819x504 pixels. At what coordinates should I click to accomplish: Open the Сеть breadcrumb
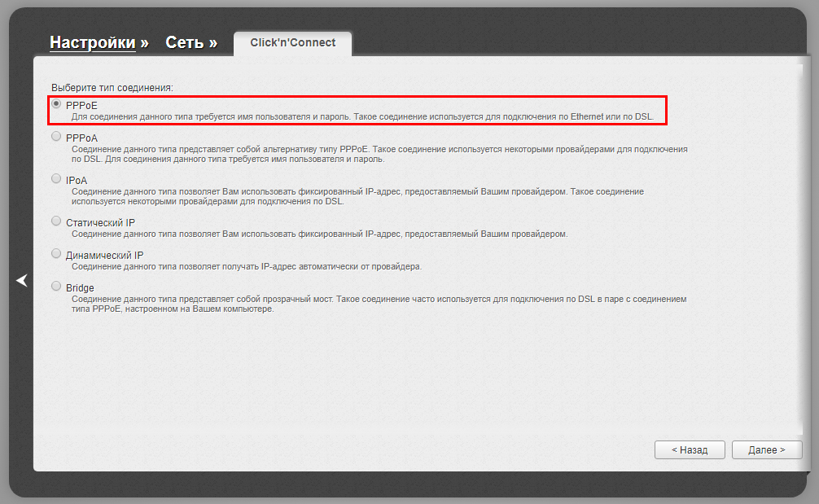pos(185,42)
